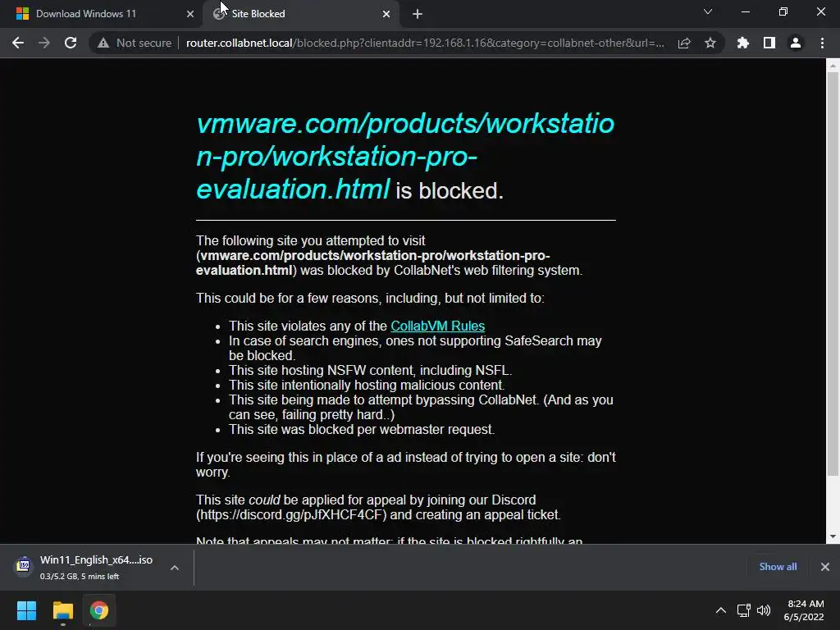Close the Download Windows 11 tab
The width and height of the screenshot is (840, 630).
point(190,14)
